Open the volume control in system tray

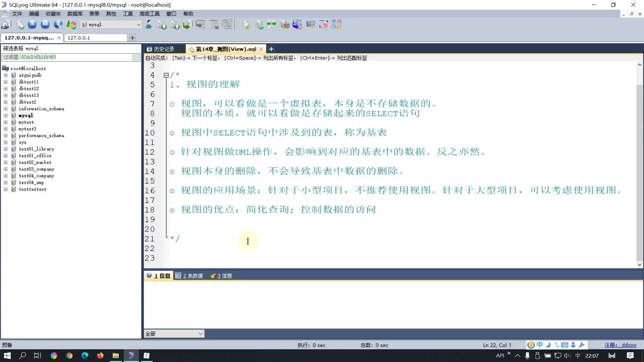568,355
